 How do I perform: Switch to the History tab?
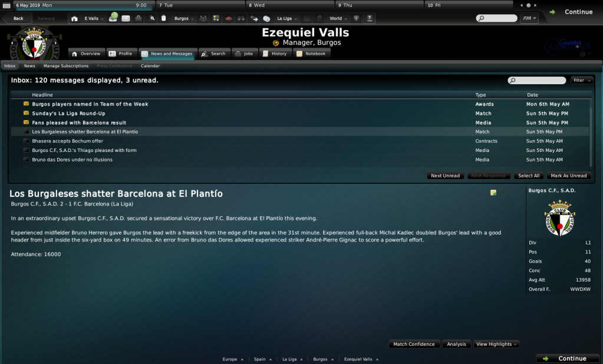point(275,54)
